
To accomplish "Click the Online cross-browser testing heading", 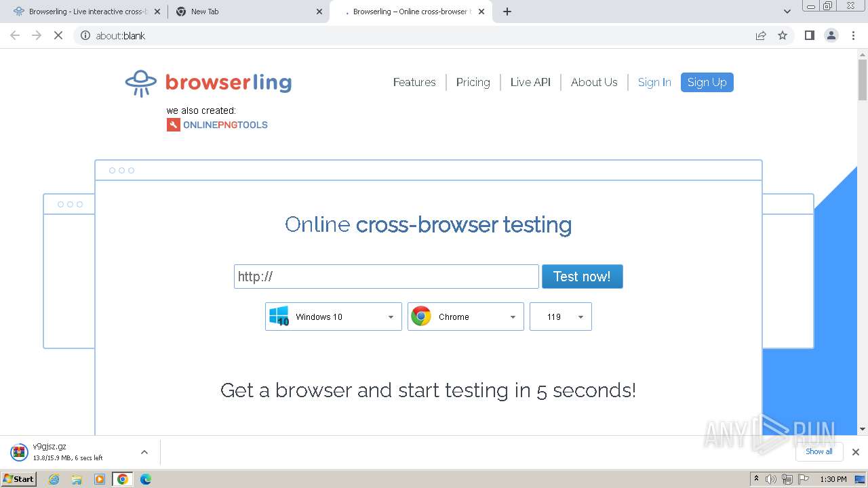I will (429, 224).
